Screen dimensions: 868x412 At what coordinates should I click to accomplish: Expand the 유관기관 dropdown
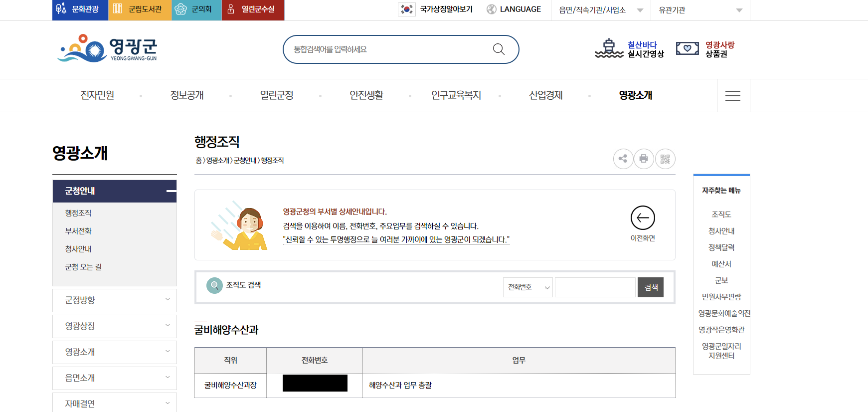(700, 10)
